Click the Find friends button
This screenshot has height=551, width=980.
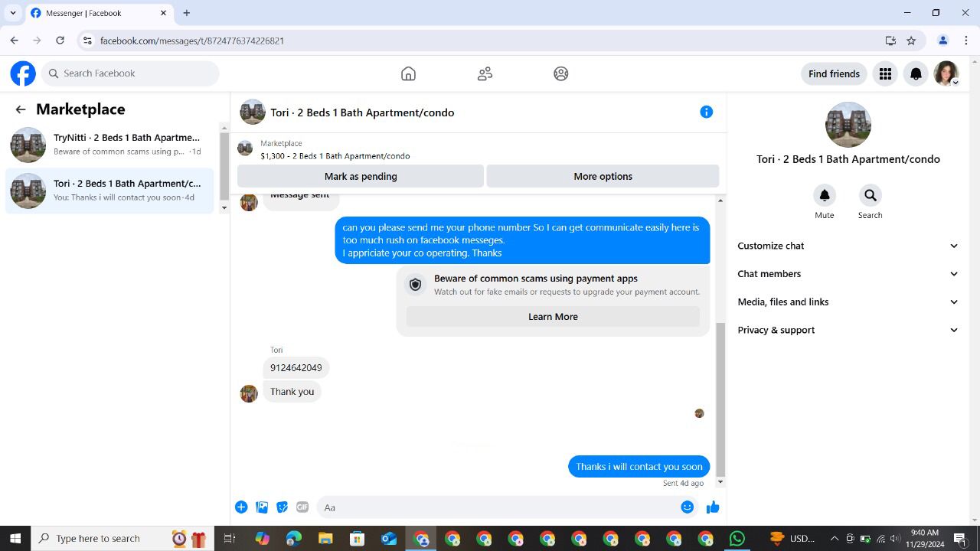pyautogui.click(x=834, y=73)
